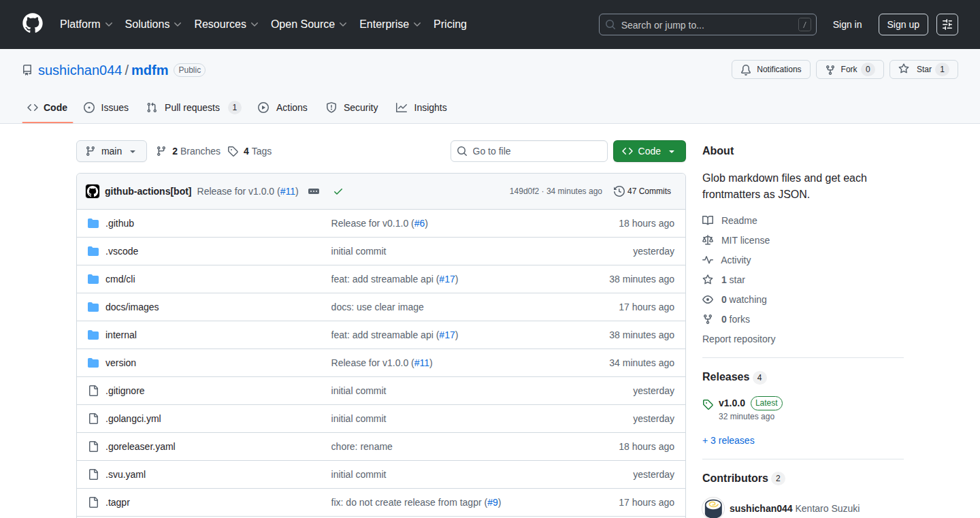The image size is (980, 518).
Task: Open the command palette icon button in the header
Action: [947, 25]
